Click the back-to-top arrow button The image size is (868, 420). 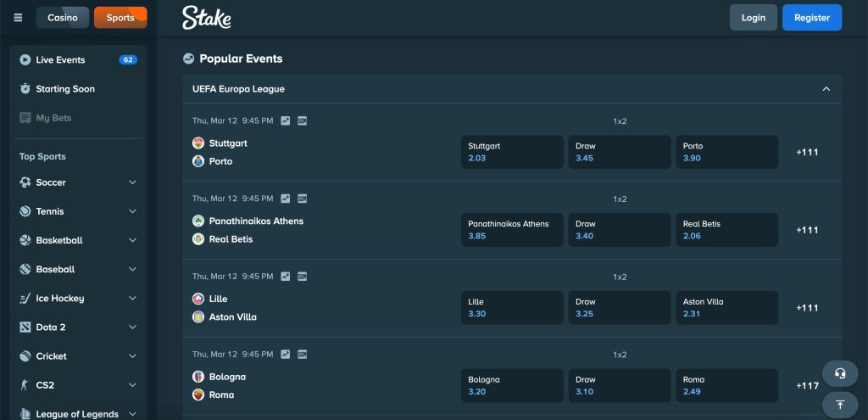tap(840, 405)
